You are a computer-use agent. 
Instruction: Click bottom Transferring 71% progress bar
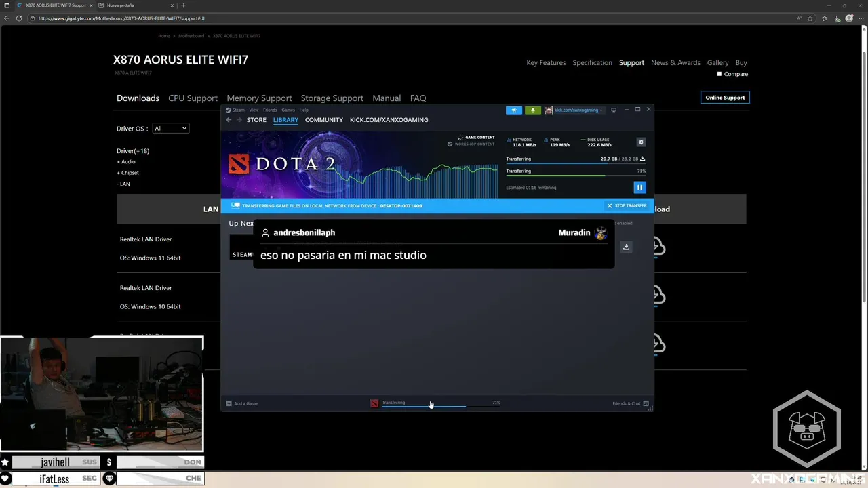click(441, 407)
